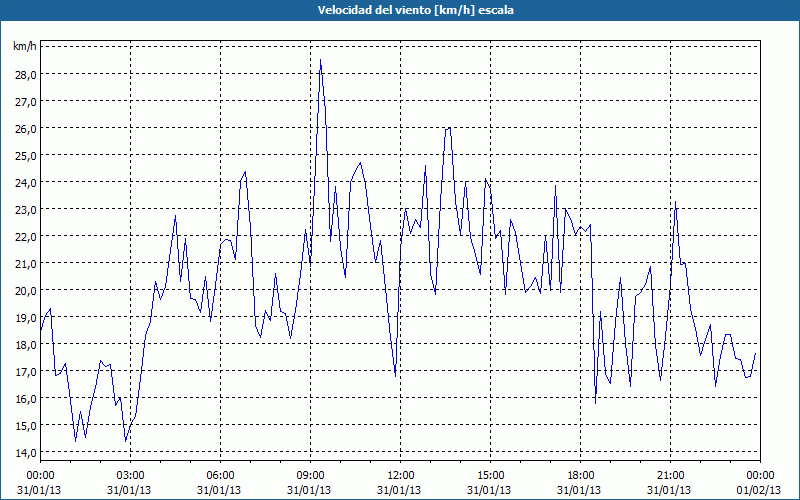Click the 16,0 y-axis value

26,399
